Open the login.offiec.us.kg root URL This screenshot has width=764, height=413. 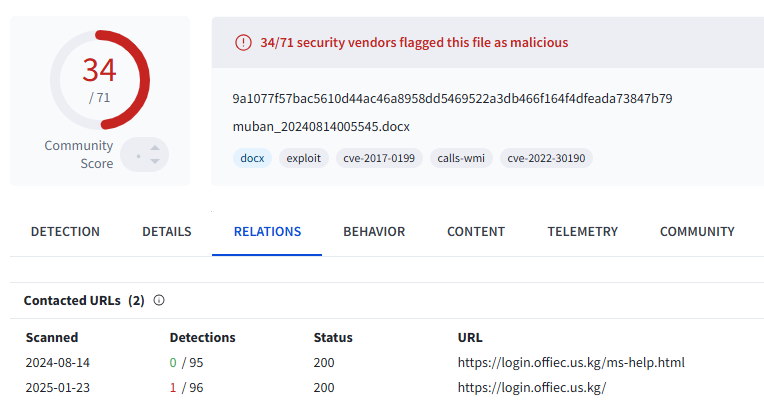[532, 388]
